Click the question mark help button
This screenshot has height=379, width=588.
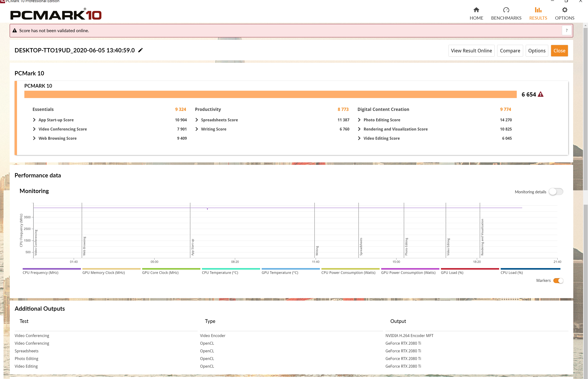(x=567, y=30)
